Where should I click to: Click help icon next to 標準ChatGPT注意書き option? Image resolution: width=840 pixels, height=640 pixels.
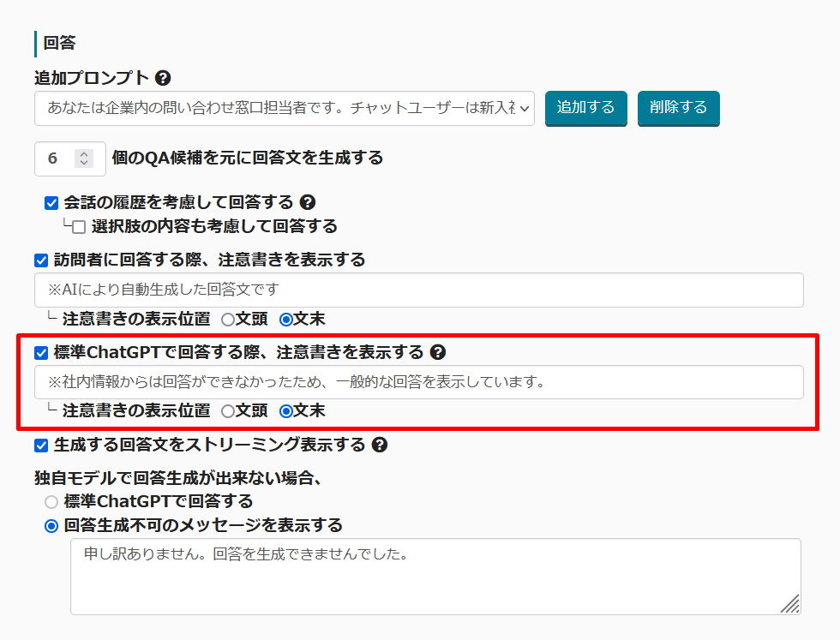438,352
